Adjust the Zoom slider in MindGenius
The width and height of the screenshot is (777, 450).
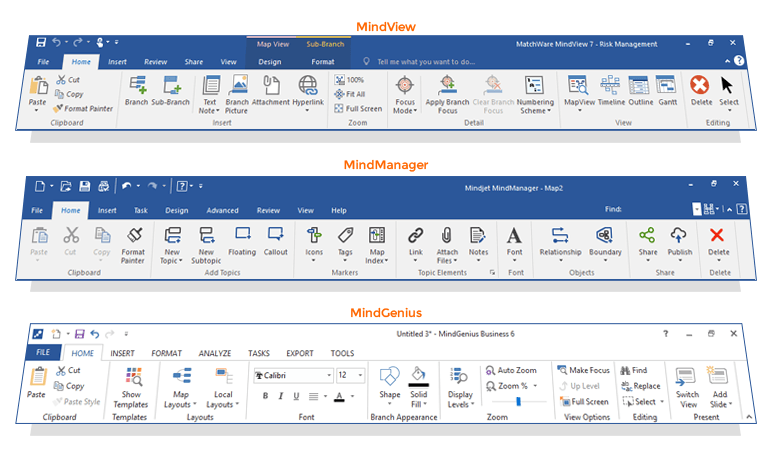[518, 401]
